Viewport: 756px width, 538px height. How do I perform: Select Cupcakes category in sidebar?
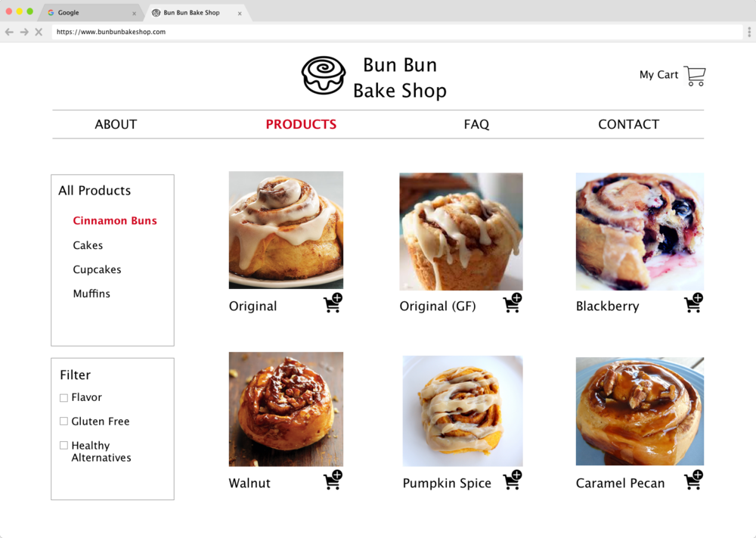(97, 269)
